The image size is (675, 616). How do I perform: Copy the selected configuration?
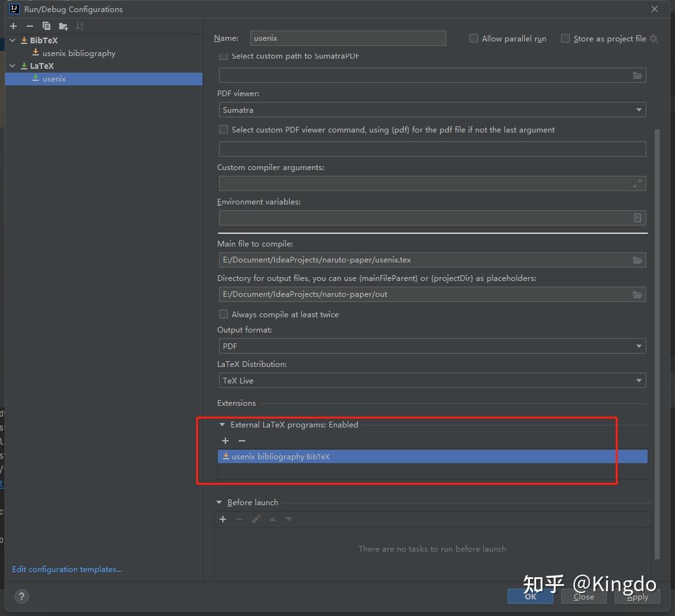[45, 26]
